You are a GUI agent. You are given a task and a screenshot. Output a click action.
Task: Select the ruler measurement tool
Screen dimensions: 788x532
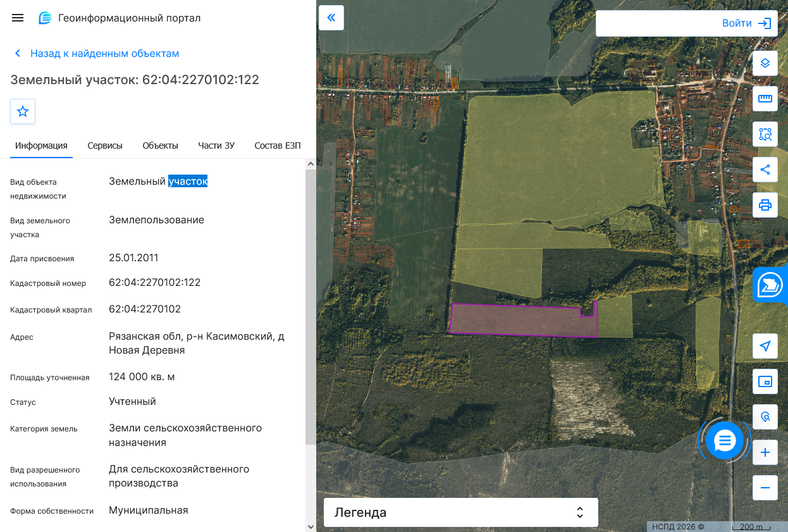click(765, 99)
